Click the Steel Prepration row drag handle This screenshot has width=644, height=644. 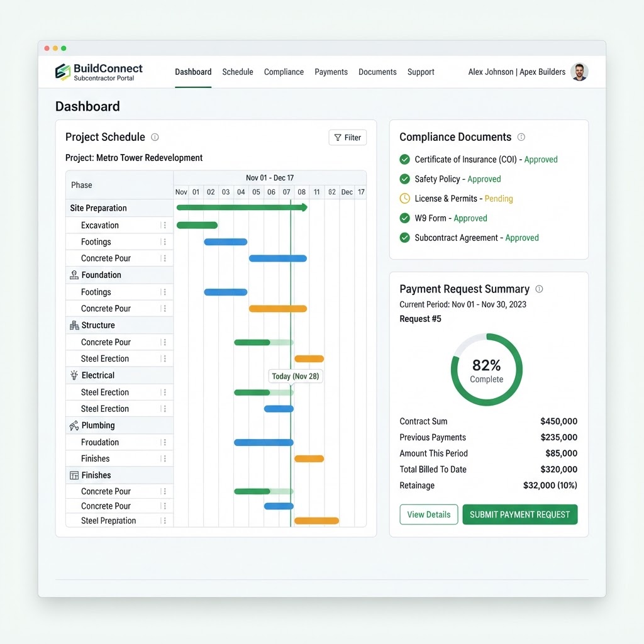pyautogui.click(x=164, y=521)
